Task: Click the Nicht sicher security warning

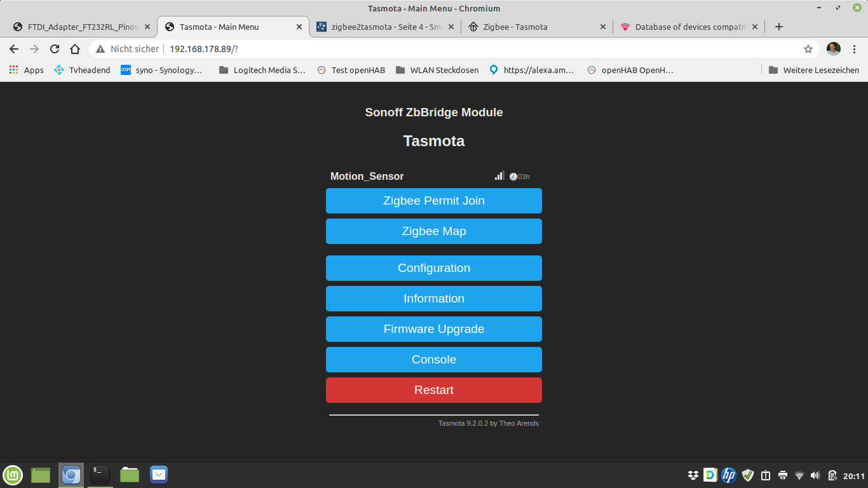Action: (127, 49)
